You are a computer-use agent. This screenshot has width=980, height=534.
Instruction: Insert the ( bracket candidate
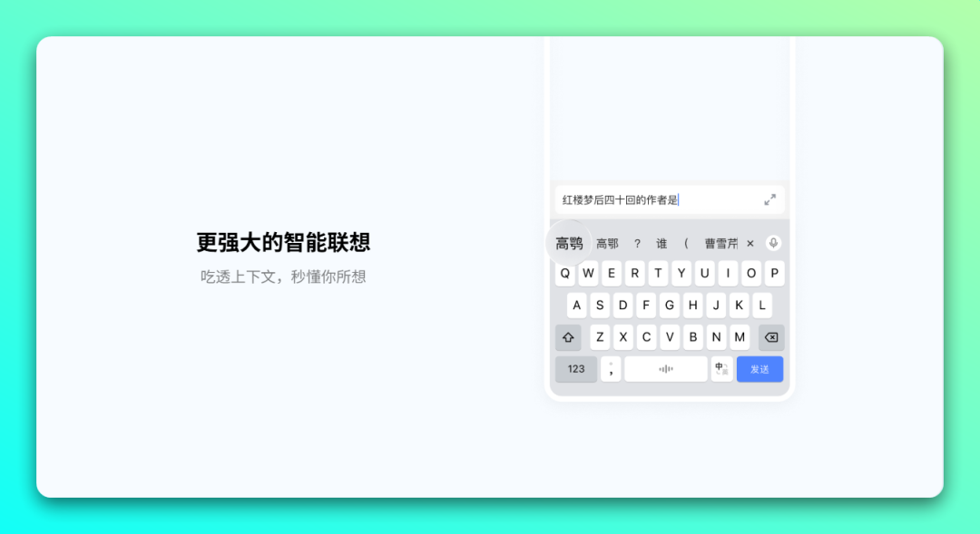pyautogui.click(x=686, y=242)
